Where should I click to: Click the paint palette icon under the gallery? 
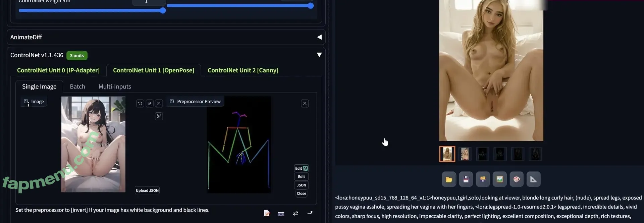(517, 179)
